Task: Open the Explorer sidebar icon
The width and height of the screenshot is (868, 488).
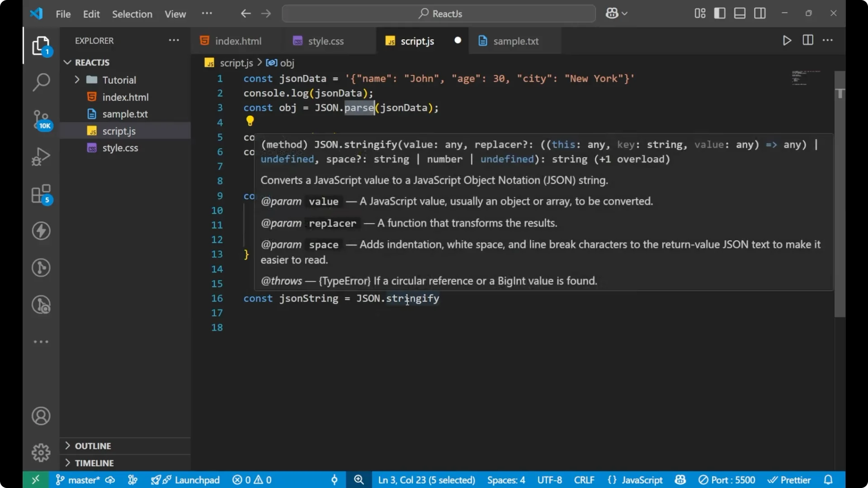Action: click(x=41, y=46)
